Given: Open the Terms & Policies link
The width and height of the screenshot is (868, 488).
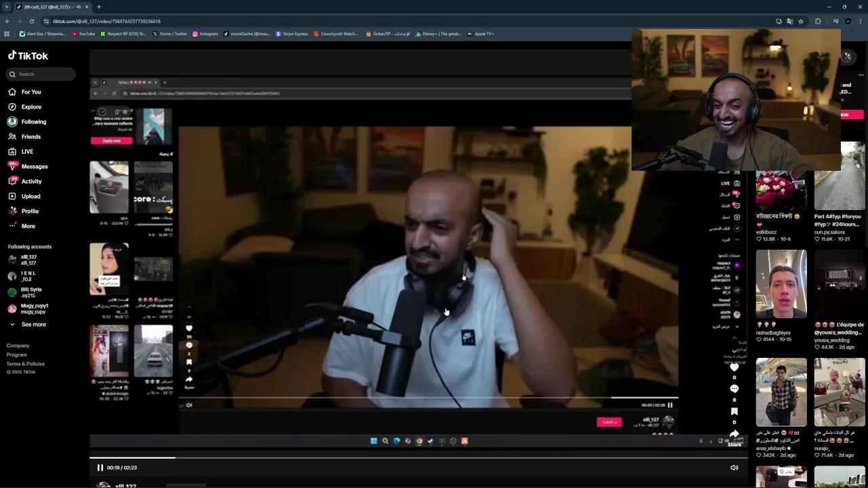Looking at the screenshot, I should (26, 364).
